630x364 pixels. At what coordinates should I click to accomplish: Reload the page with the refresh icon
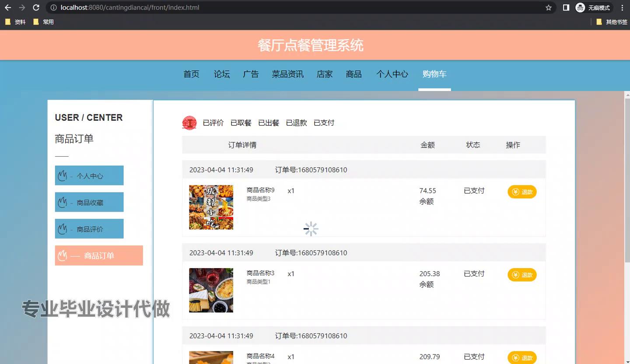point(36,7)
